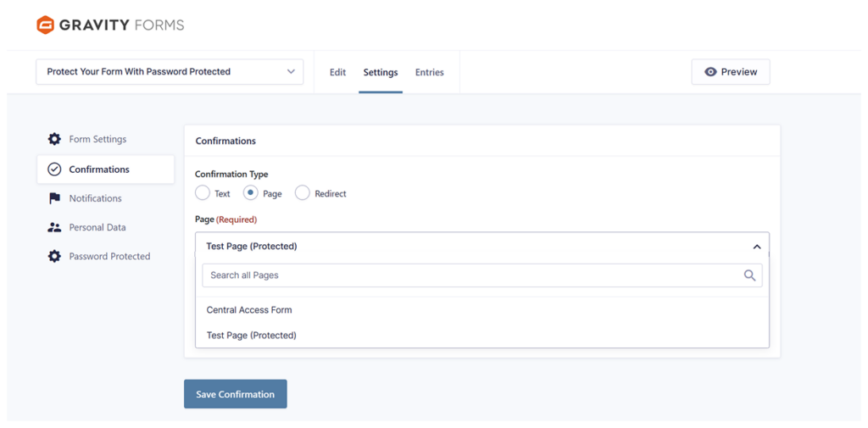Click the Gravity Forms wordmark text
The height and width of the screenshot is (428, 868).
tap(122, 25)
